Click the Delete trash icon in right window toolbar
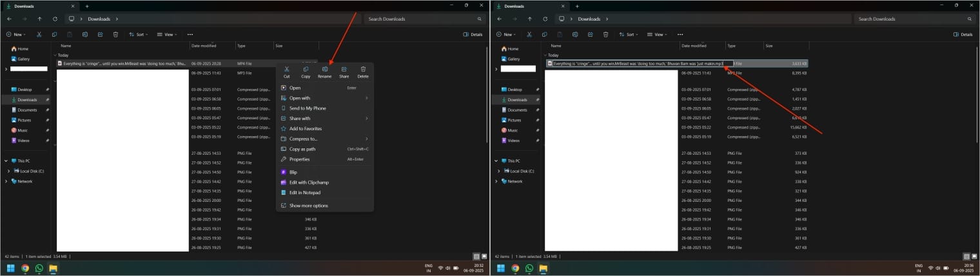 coord(605,34)
